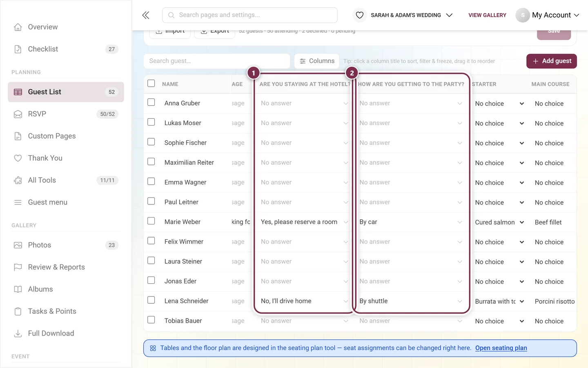Viewport: 588px width, 368px height.
Task: Sort by the NAME column header
Action: 170,84
